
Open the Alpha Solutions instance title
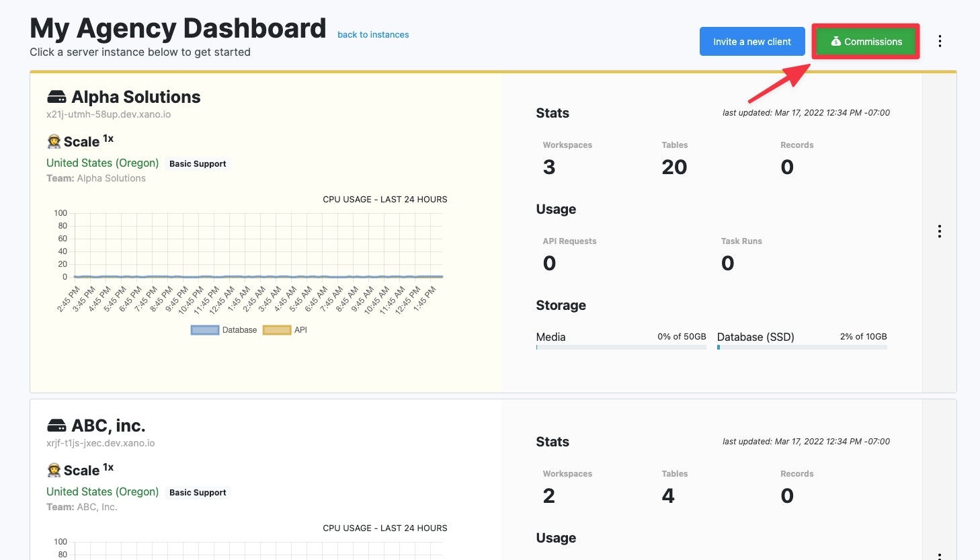pos(136,97)
